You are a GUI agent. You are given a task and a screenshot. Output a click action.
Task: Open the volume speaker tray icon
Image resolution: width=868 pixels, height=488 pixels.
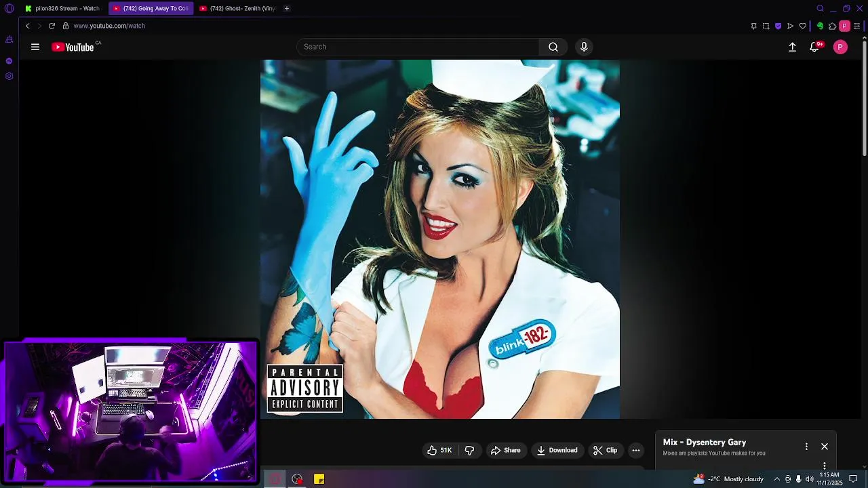(810, 479)
